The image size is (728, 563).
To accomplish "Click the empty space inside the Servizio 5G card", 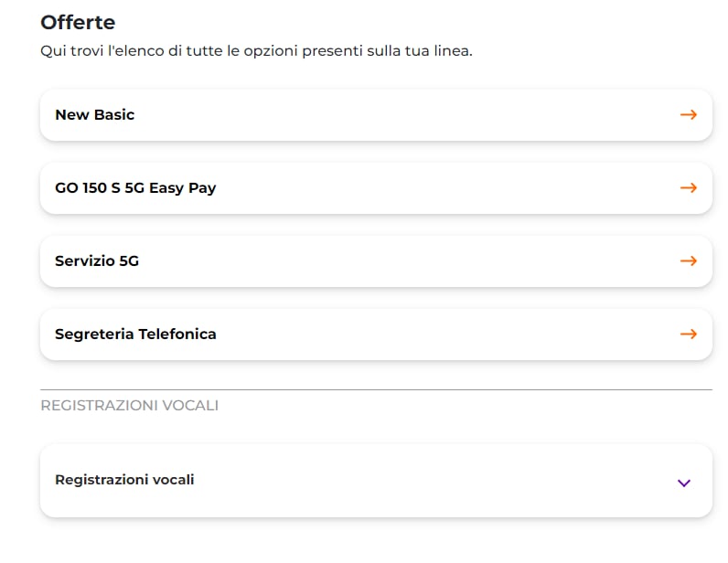I will click(x=409, y=261).
